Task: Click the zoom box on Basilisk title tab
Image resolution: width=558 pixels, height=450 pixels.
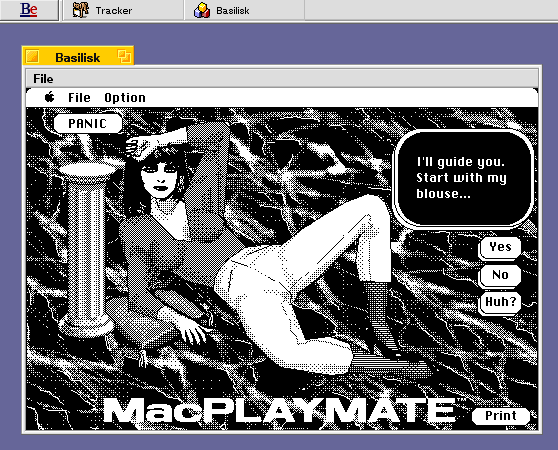Action: click(x=124, y=56)
